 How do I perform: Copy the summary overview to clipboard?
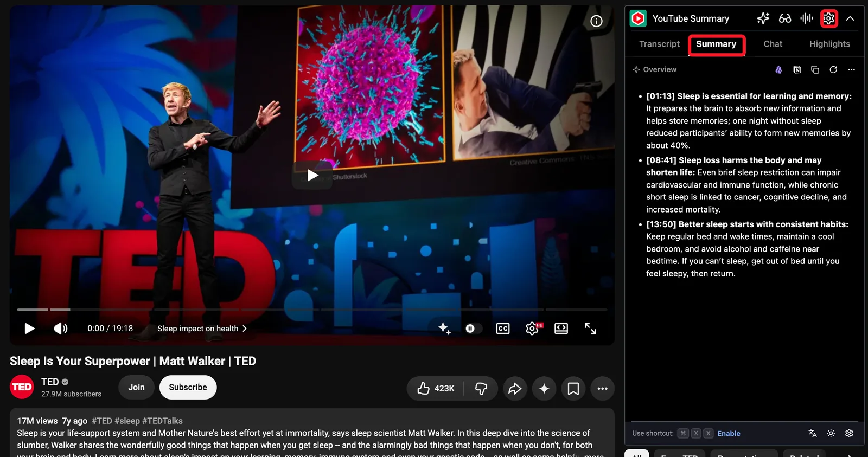[815, 69]
